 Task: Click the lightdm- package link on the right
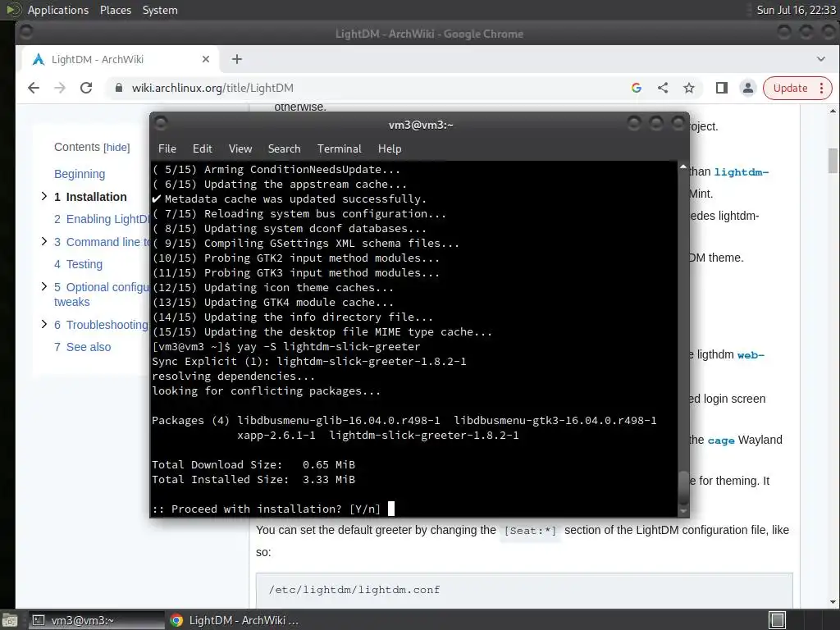742,172
